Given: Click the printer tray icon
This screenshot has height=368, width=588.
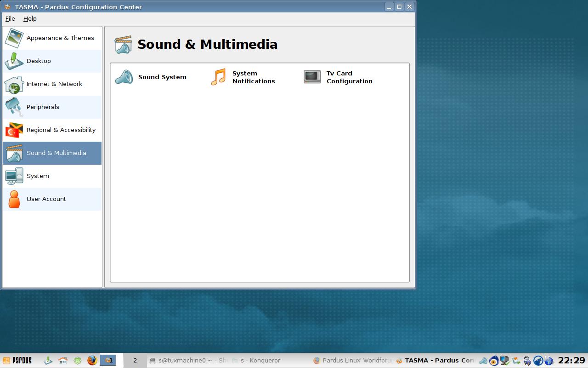Looking at the screenshot, I should (x=527, y=361).
